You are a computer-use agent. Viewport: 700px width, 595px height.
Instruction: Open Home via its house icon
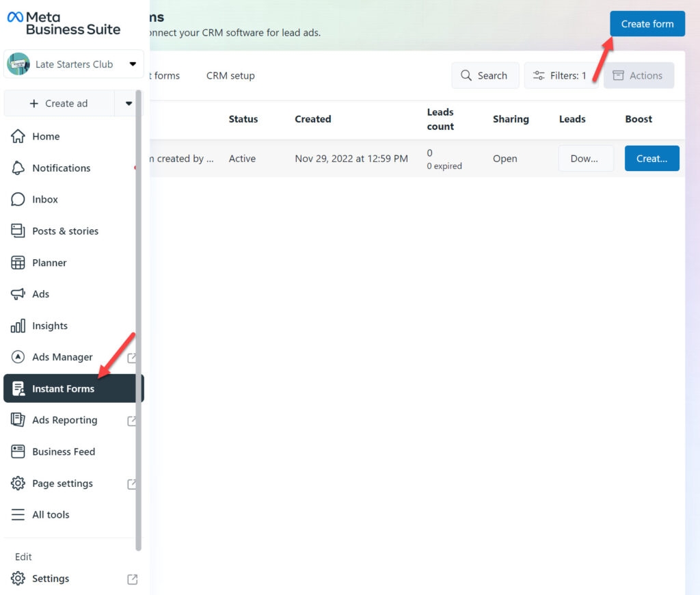click(x=18, y=136)
